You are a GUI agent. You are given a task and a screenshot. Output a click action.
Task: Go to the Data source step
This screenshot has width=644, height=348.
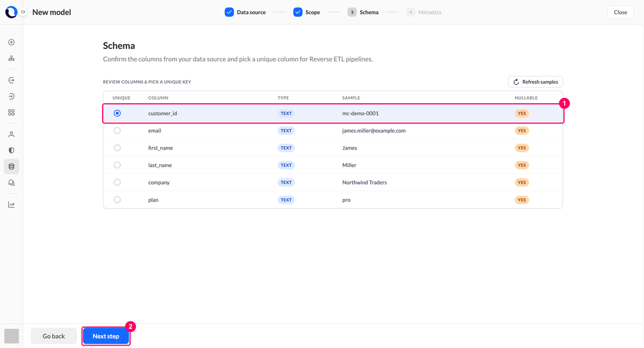pyautogui.click(x=245, y=13)
